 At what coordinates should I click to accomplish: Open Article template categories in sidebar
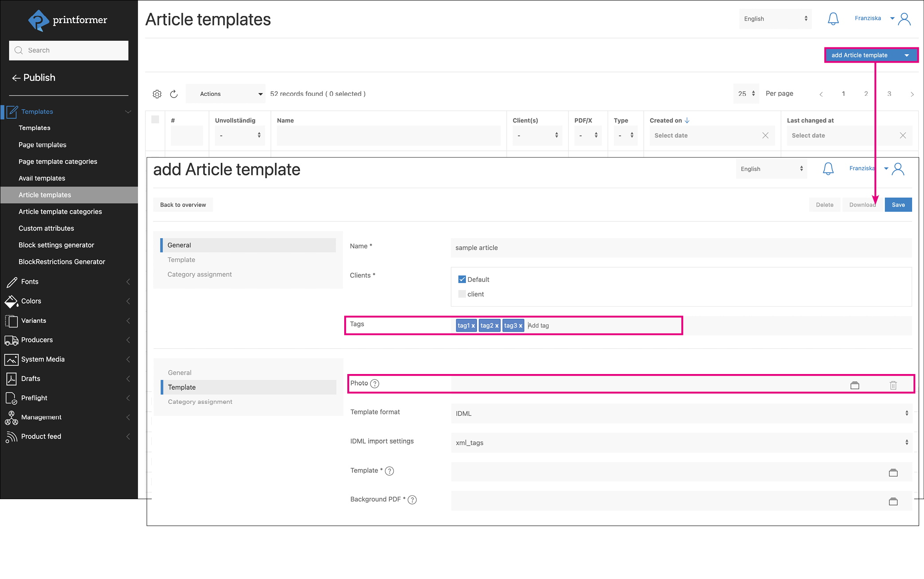point(60,212)
